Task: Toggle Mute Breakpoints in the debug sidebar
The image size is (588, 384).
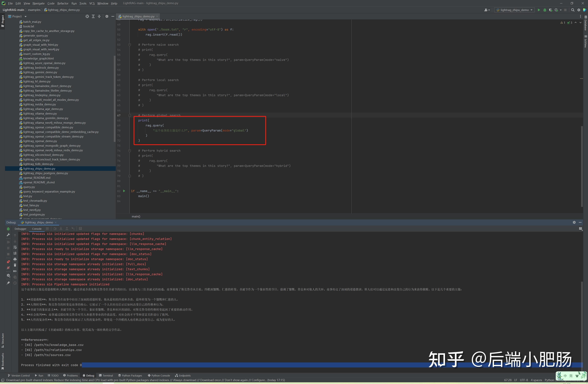Action: click(x=8, y=268)
